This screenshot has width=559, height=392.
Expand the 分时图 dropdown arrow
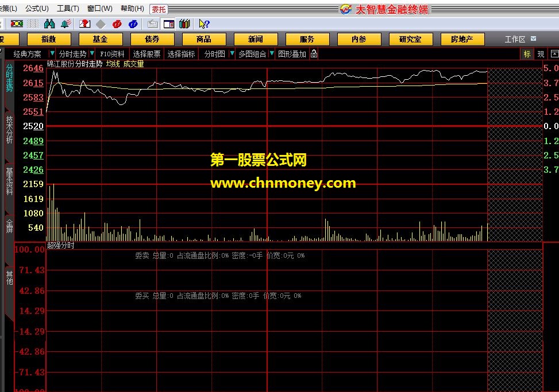tap(232, 53)
